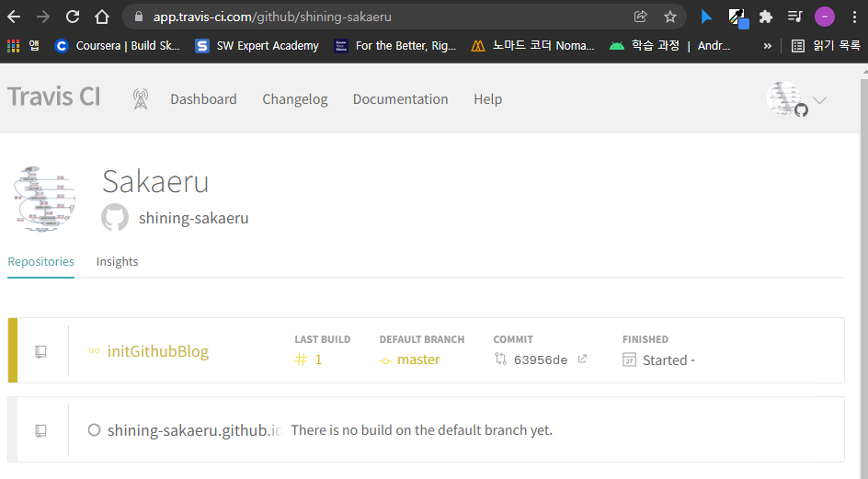
Task: Open the Android learning course bookmark
Action: 669,46
